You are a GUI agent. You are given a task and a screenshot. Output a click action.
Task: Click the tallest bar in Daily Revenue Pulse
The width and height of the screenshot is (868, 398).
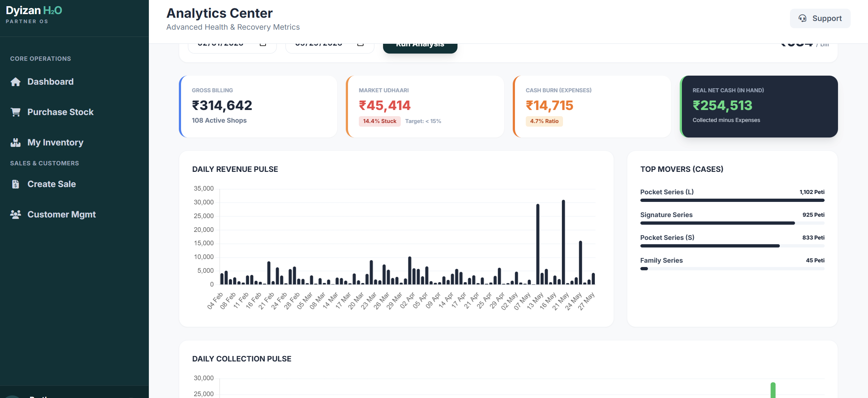pyautogui.click(x=563, y=242)
